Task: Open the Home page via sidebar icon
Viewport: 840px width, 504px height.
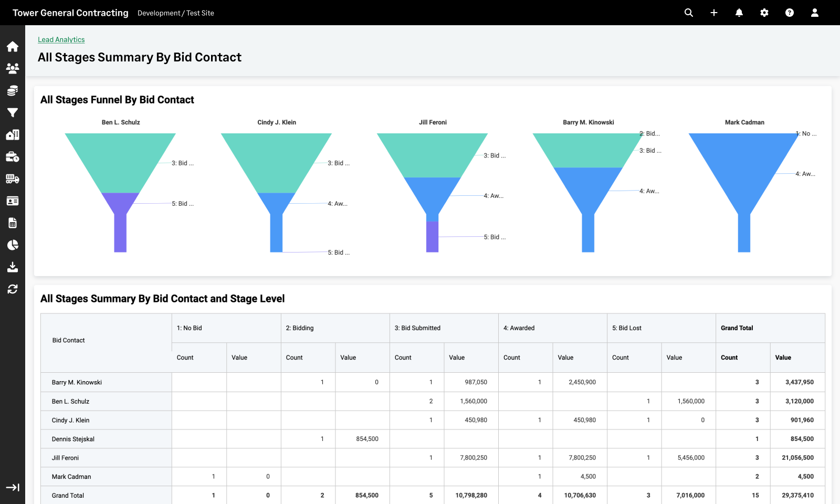Action: tap(12, 46)
